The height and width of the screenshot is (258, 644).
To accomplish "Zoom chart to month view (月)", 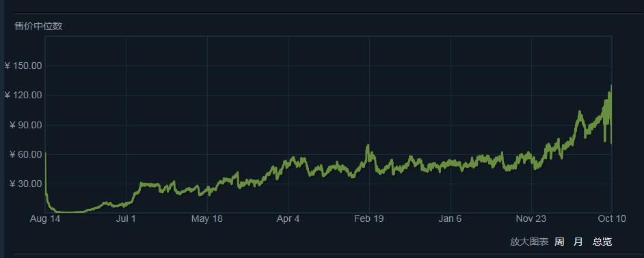I will 578,242.
